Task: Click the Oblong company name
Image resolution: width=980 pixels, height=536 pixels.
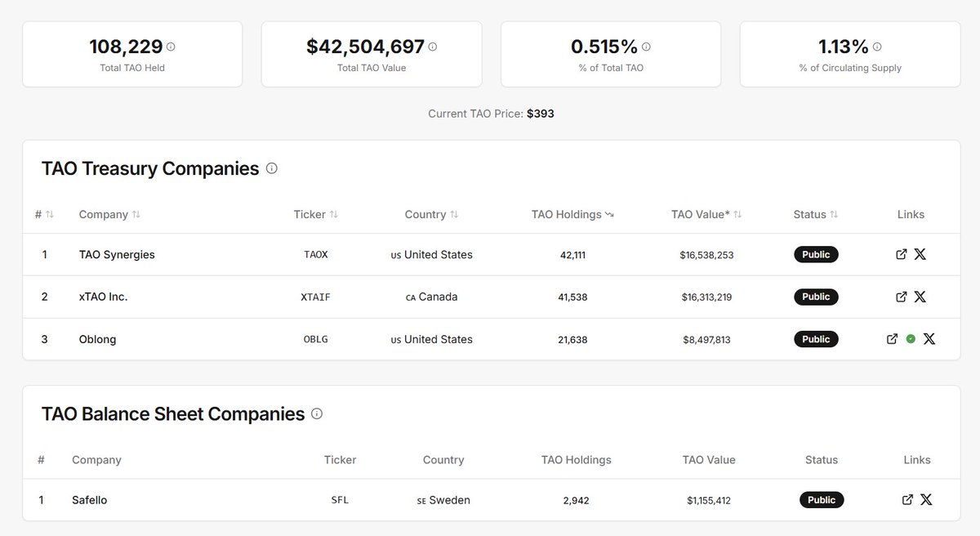Action: (97, 338)
